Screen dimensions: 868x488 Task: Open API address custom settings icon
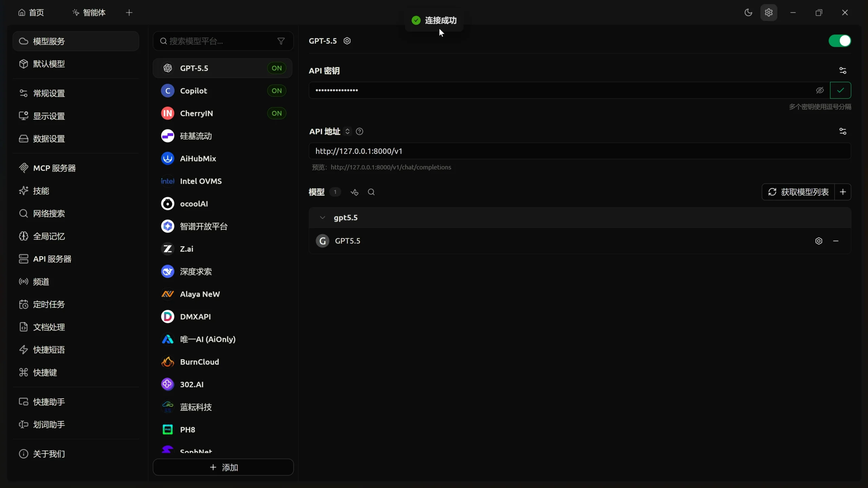[x=843, y=131]
